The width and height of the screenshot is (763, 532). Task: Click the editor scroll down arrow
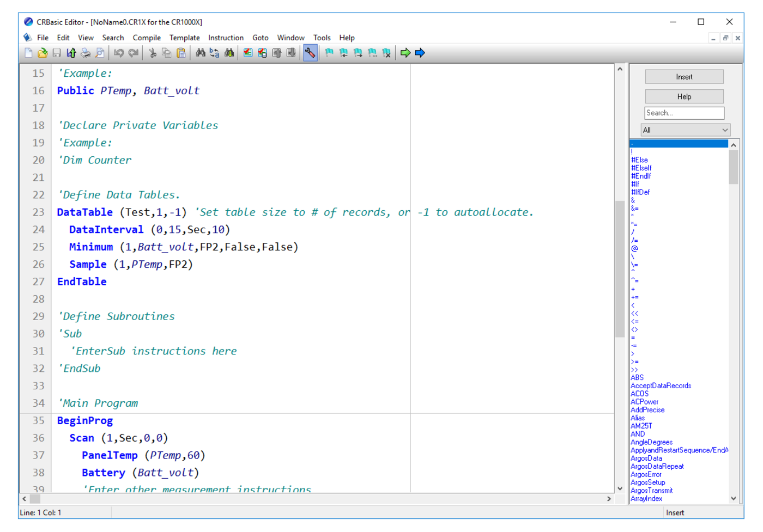620,488
